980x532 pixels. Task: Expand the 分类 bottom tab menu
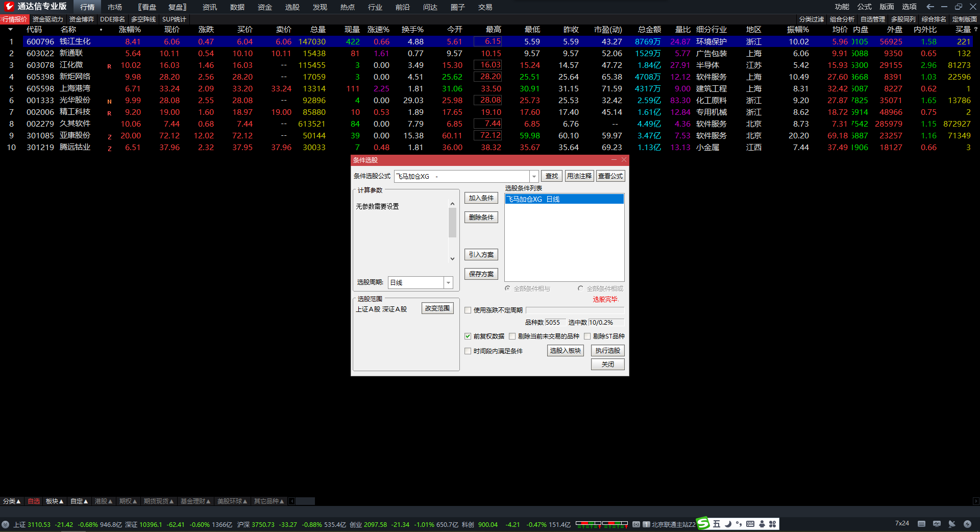[12, 501]
